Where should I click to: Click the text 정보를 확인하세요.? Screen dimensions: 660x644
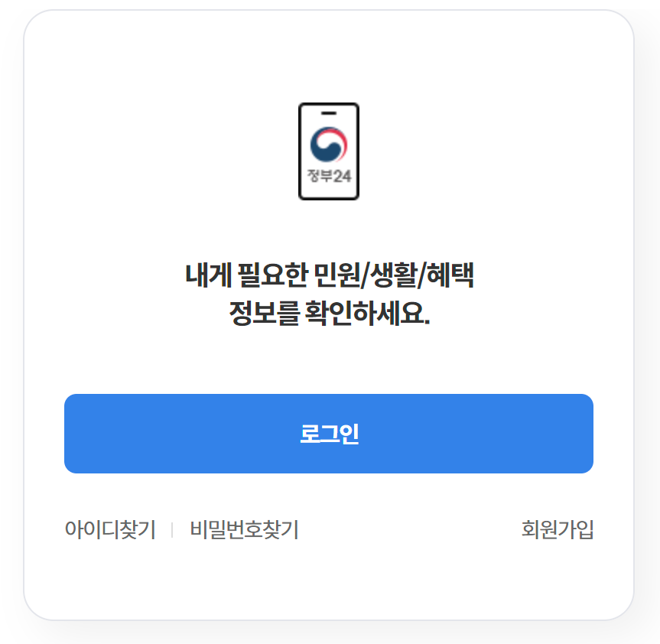(330, 314)
